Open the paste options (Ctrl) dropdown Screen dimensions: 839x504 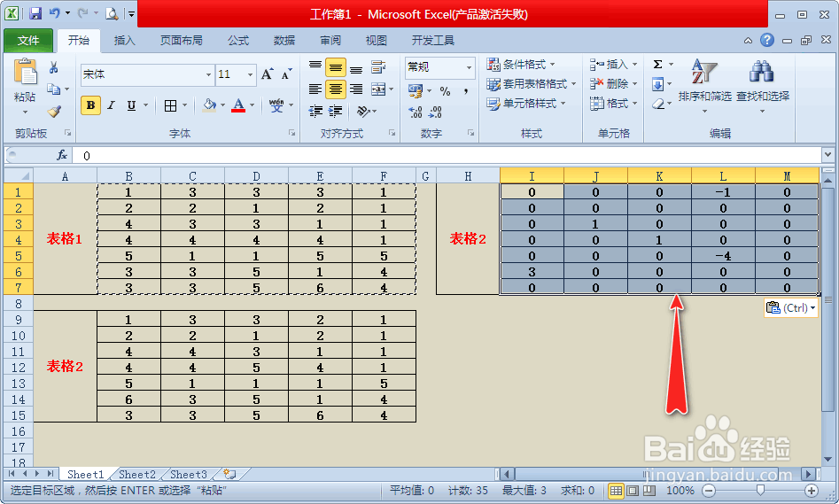(791, 307)
